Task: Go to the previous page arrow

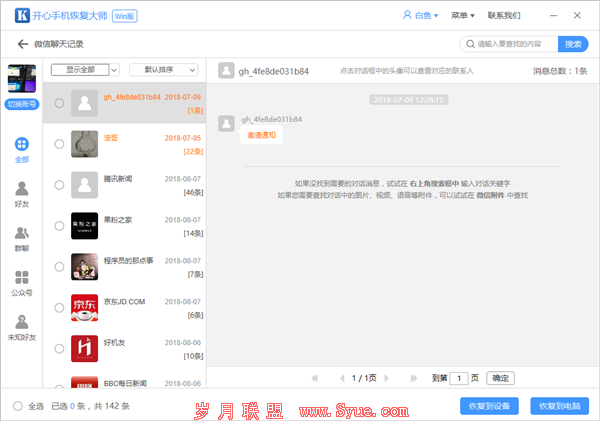Action: pyautogui.click(x=342, y=378)
